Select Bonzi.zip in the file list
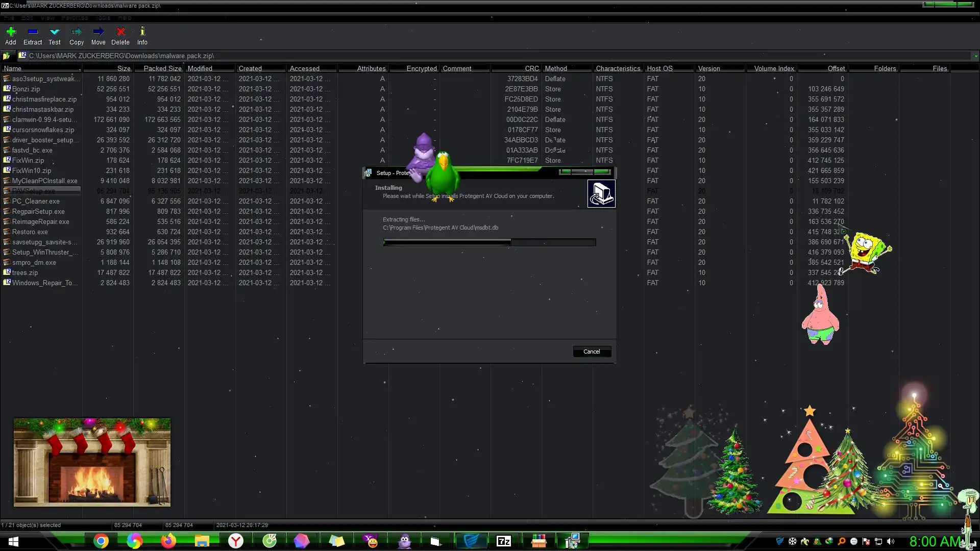 click(26, 89)
